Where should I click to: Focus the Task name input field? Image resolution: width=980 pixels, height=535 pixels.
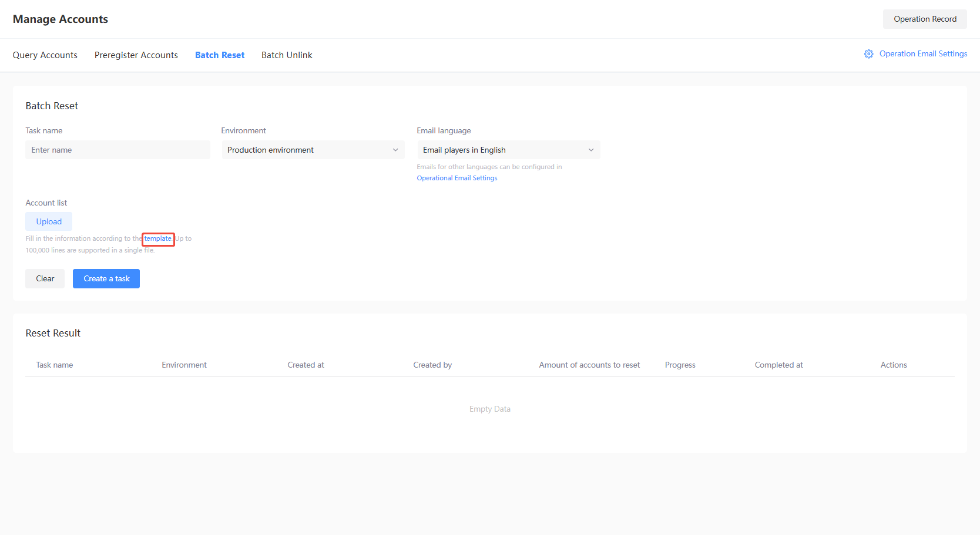118,150
